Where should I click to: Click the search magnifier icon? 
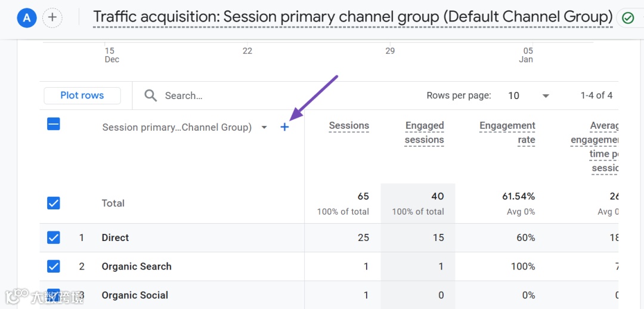(x=151, y=95)
